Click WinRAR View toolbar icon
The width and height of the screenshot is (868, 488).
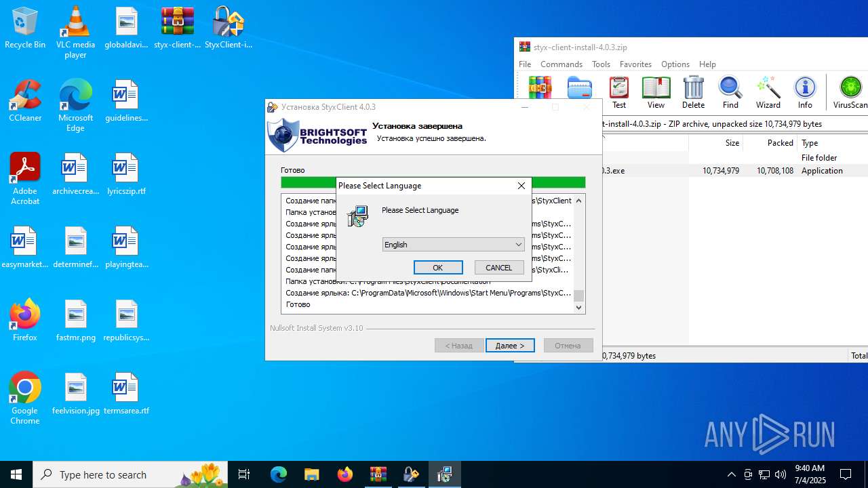656,93
